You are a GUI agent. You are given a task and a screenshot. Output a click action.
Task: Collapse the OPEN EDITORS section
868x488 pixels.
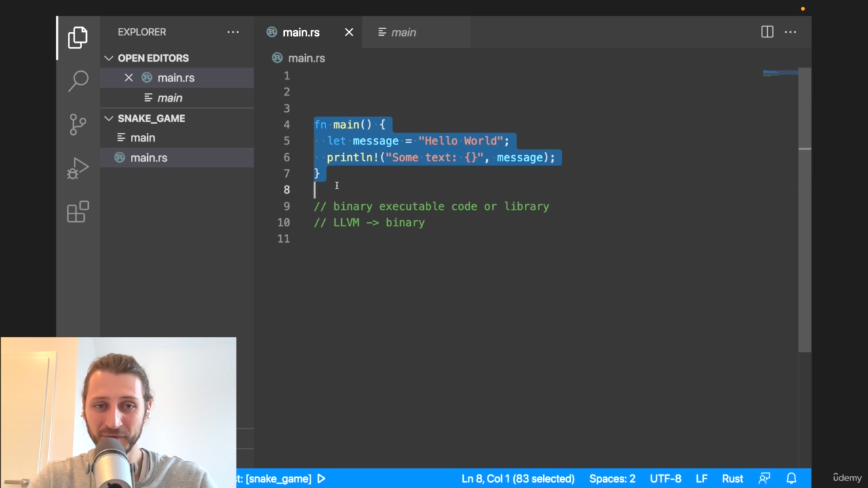click(109, 58)
